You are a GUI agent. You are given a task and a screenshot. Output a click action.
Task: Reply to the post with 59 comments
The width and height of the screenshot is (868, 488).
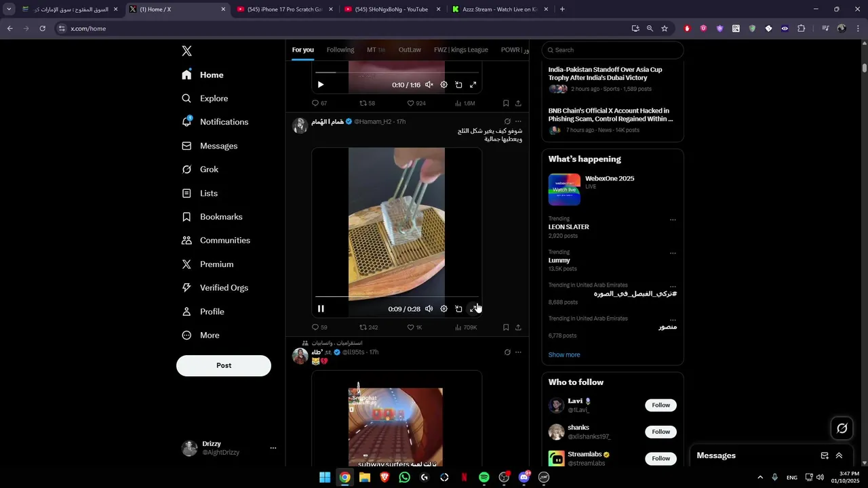[x=319, y=327]
